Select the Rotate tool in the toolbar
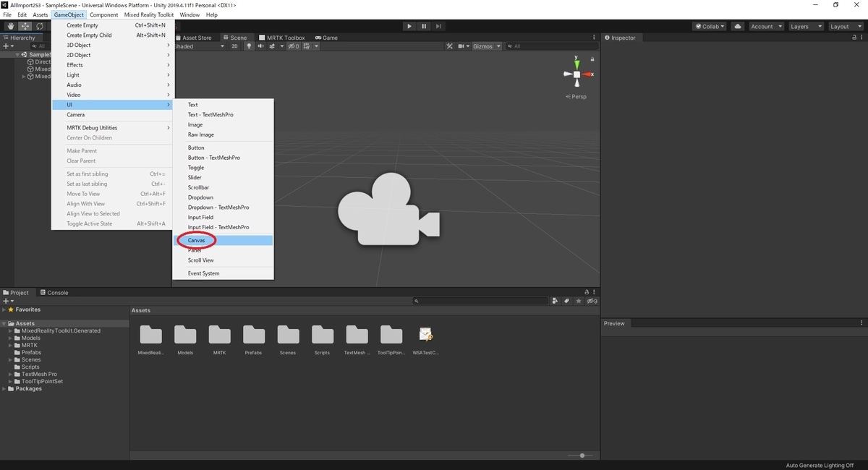The image size is (868, 470). point(39,26)
